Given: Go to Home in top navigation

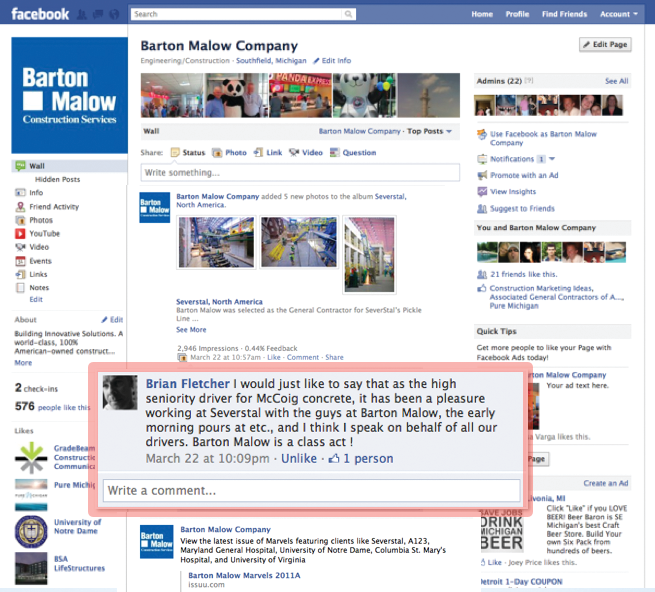Looking at the screenshot, I should pos(482,14).
